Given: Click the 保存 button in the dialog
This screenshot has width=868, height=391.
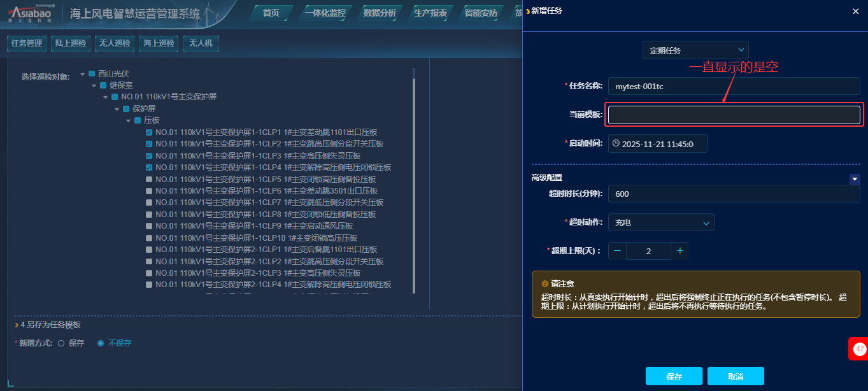Looking at the screenshot, I should pyautogui.click(x=674, y=376).
